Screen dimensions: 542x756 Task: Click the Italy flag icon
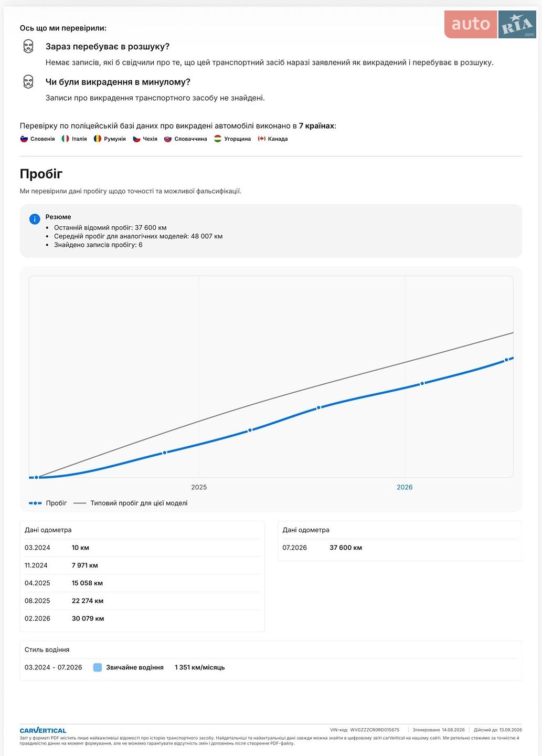pos(65,139)
